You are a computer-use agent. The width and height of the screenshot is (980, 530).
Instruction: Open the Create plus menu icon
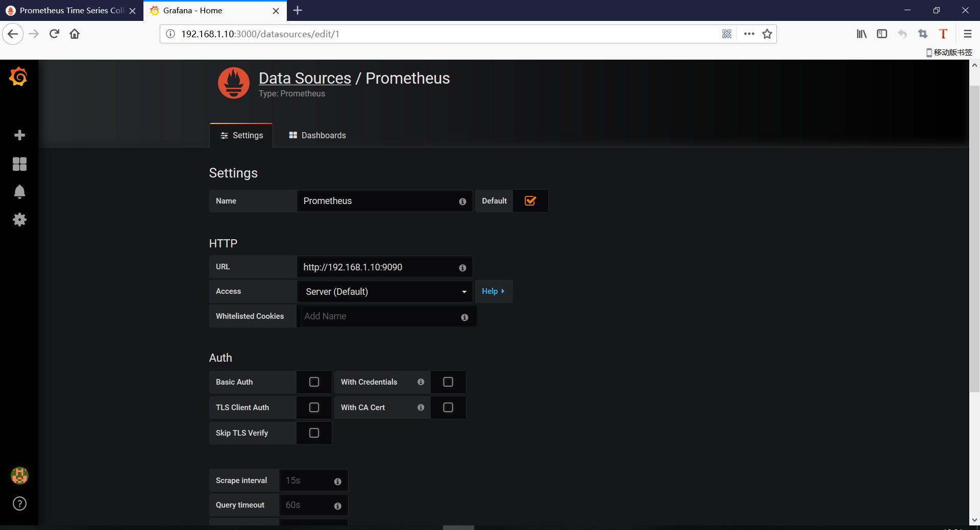tap(19, 135)
